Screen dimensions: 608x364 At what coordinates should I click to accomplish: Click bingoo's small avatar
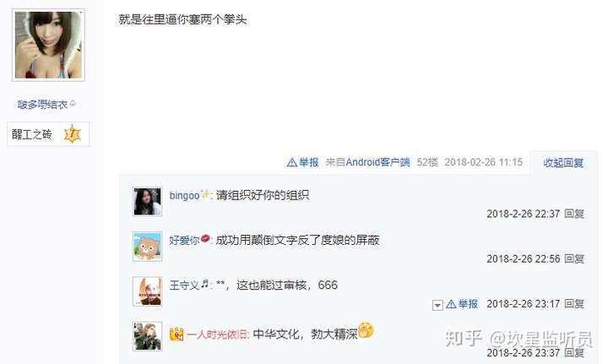[147, 202]
